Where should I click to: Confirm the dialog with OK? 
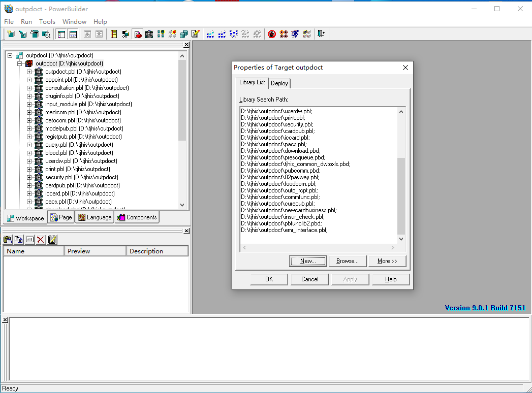click(269, 279)
